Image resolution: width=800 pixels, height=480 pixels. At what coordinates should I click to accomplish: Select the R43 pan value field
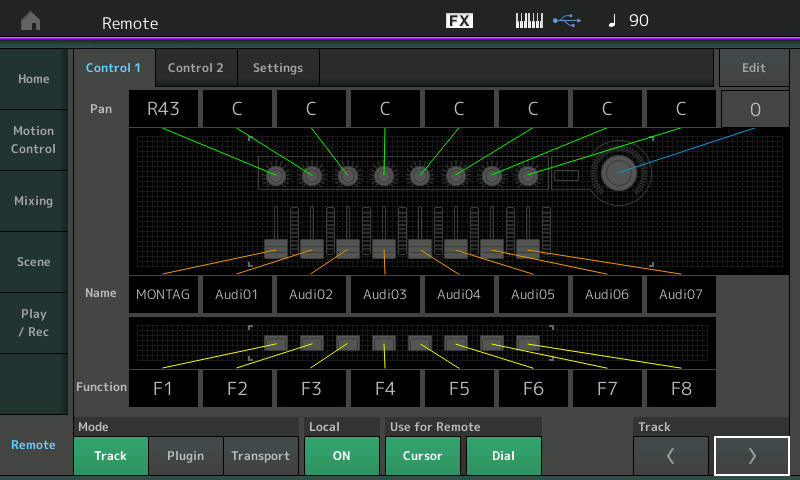pos(163,109)
